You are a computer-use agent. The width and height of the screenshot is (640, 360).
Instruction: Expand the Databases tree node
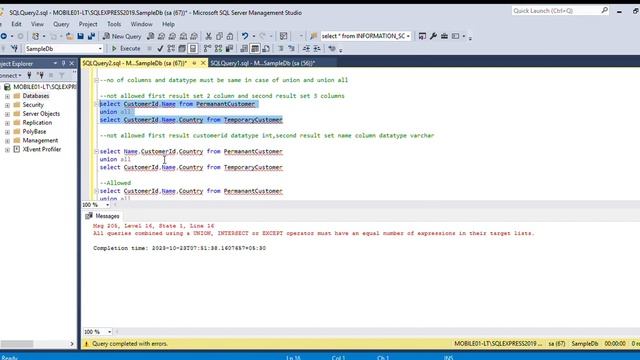(7, 96)
